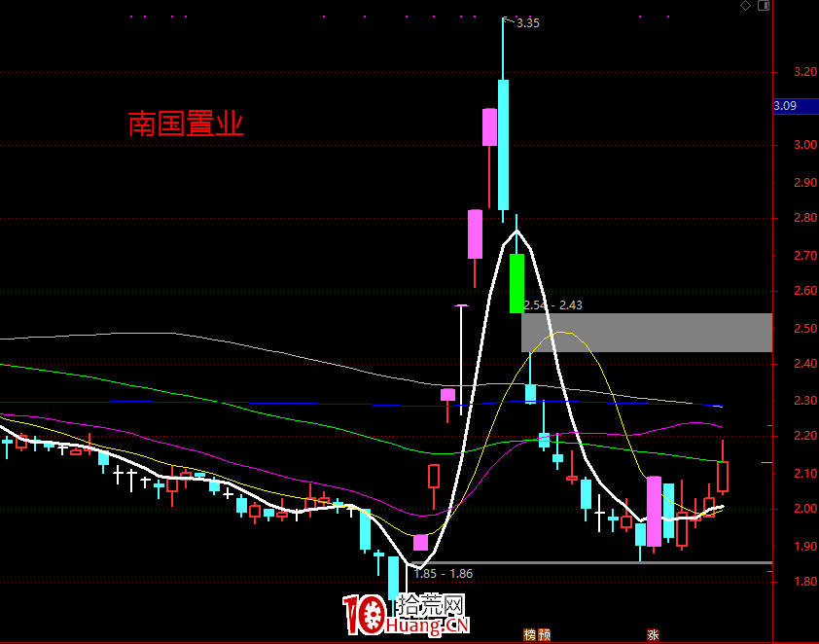Click the 2.00 price axis label
The image size is (819, 644).
click(x=805, y=509)
